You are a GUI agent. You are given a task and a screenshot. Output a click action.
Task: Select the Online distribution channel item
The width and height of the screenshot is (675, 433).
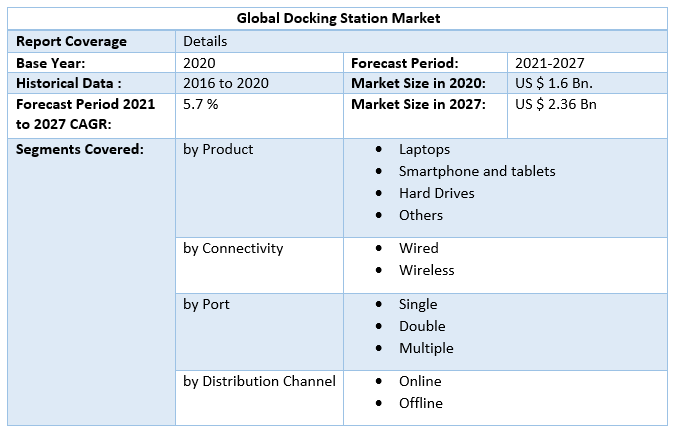419,381
